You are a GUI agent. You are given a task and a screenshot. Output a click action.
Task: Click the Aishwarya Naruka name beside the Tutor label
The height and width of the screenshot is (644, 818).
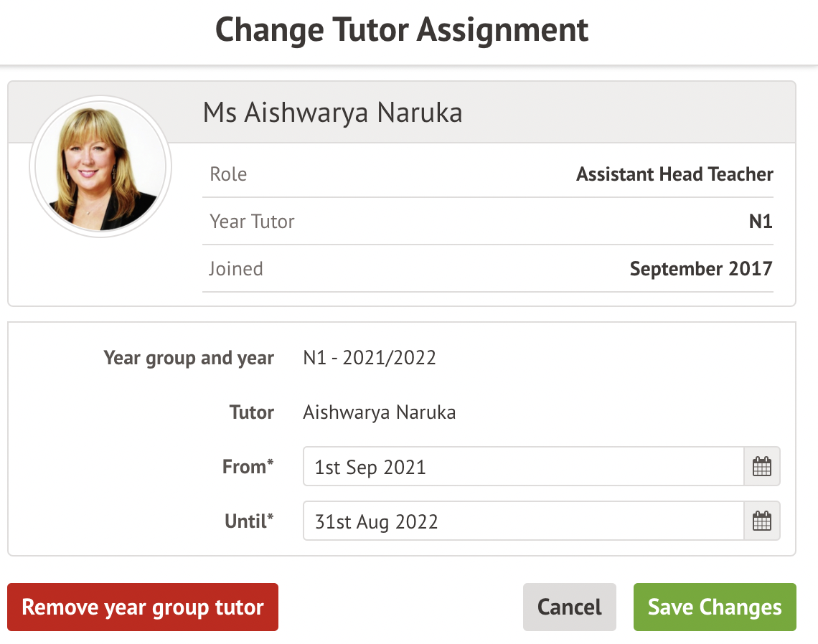pos(379,412)
